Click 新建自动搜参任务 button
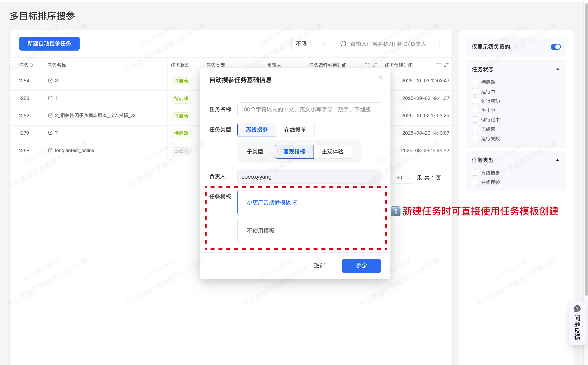The height and width of the screenshot is (365, 588). point(49,44)
